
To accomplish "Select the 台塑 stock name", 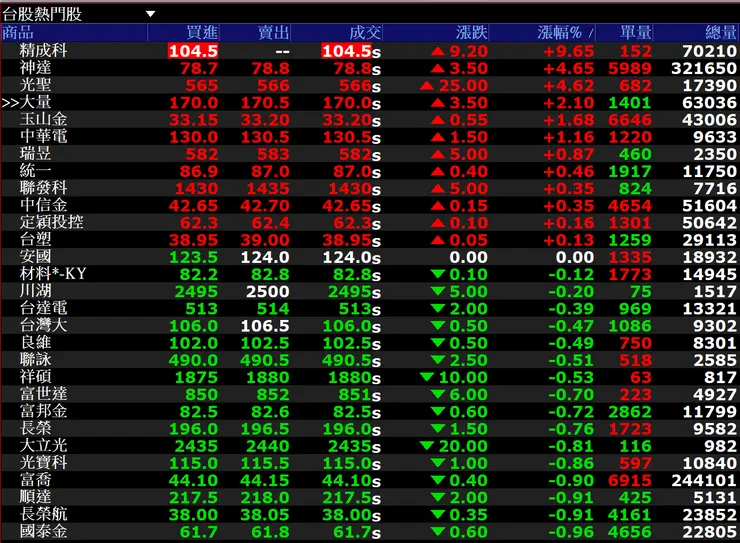I will (35, 239).
